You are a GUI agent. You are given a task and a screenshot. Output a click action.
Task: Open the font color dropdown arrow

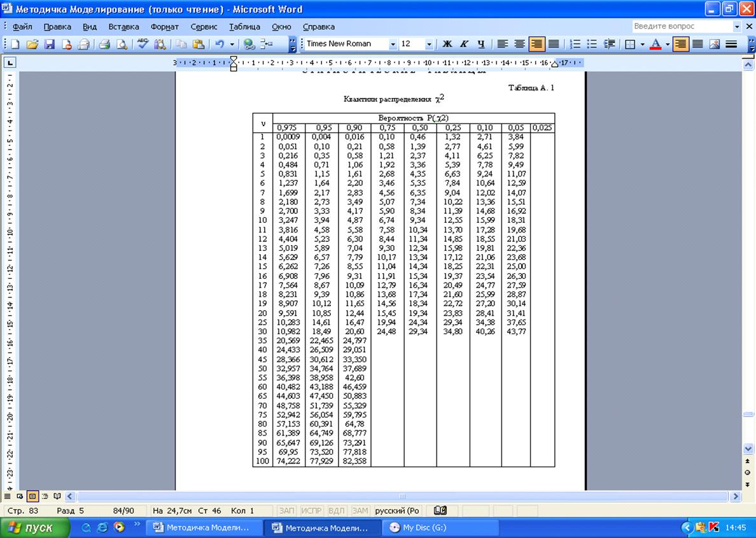click(668, 45)
